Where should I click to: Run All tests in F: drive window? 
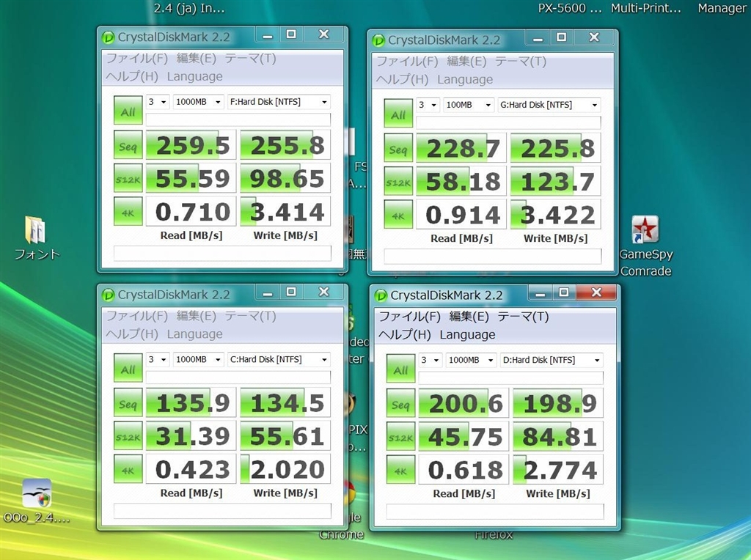[x=128, y=110]
